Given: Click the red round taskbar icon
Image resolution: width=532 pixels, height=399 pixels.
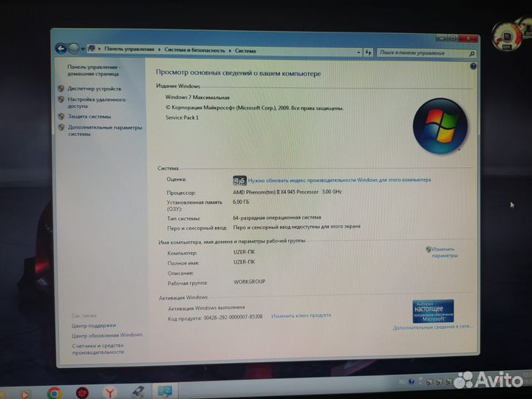Looking at the screenshot, I should 83,392.
